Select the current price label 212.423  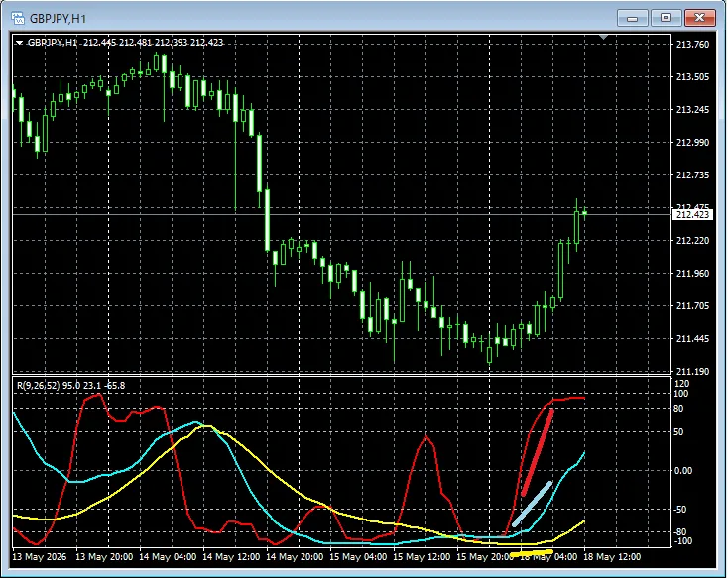692,214
